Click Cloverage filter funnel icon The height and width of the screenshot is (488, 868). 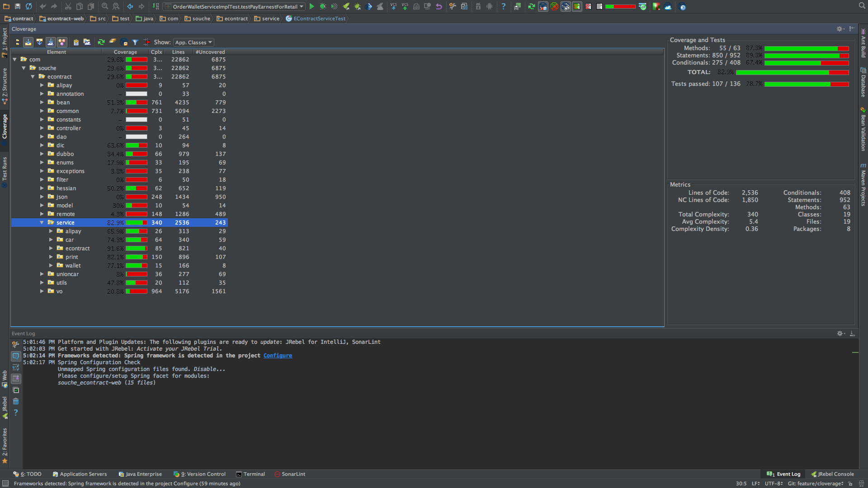coord(135,42)
